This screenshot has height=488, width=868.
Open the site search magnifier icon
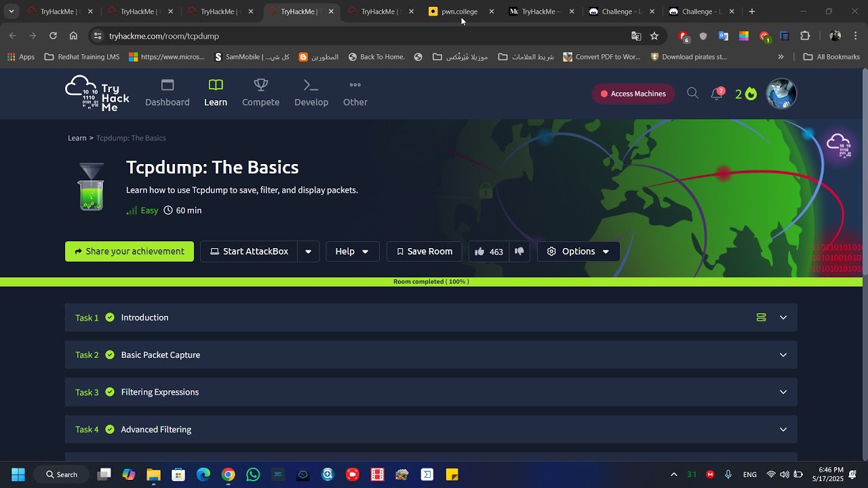[x=692, y=93]
